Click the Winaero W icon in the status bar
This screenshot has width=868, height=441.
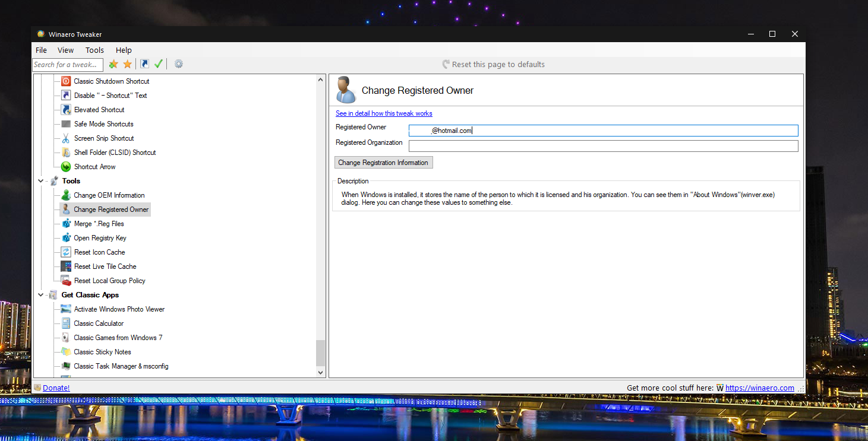click(x=719, y=388)
